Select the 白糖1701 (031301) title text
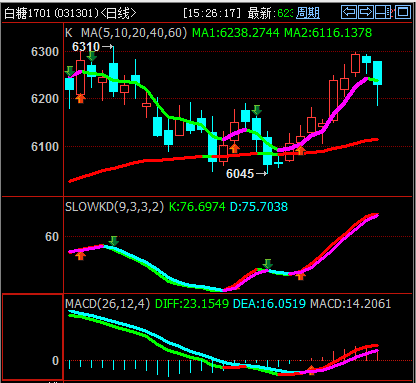This screenshot has height=383, width=416. coord(51,13)
